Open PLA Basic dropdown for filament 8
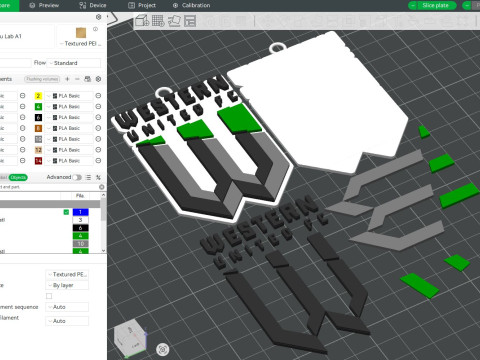This screenshot has width=480, height=360. point(68,128)
